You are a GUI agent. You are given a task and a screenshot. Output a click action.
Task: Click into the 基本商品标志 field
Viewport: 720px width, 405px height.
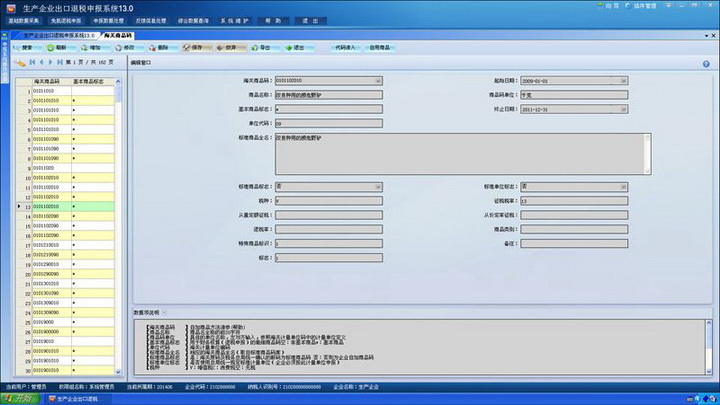click(x=329, y=109)
